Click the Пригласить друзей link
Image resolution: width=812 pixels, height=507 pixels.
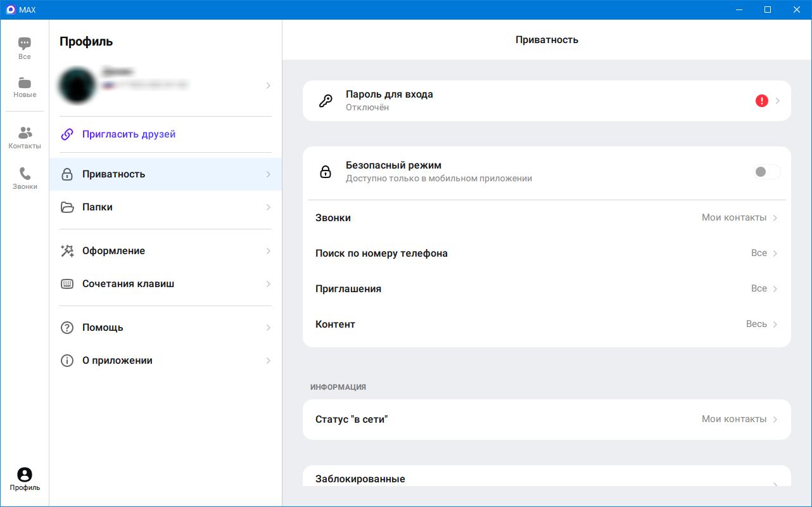(x=129, y=134)
